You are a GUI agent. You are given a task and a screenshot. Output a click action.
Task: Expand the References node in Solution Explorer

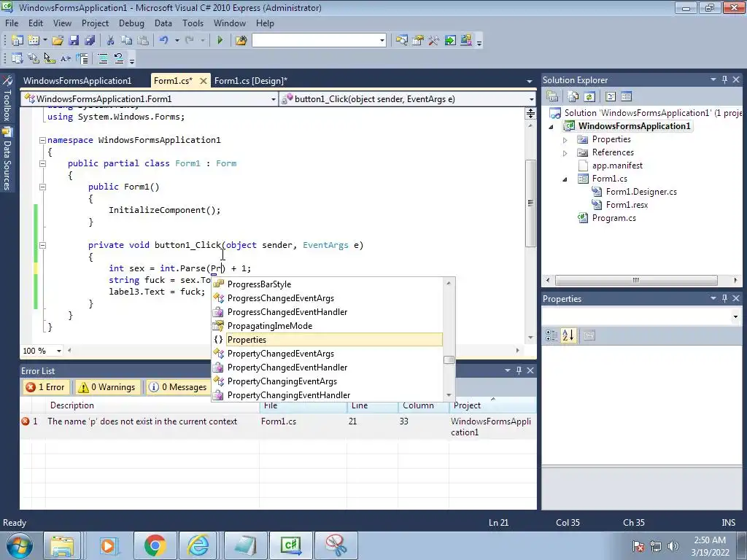[x=565, y=153]
